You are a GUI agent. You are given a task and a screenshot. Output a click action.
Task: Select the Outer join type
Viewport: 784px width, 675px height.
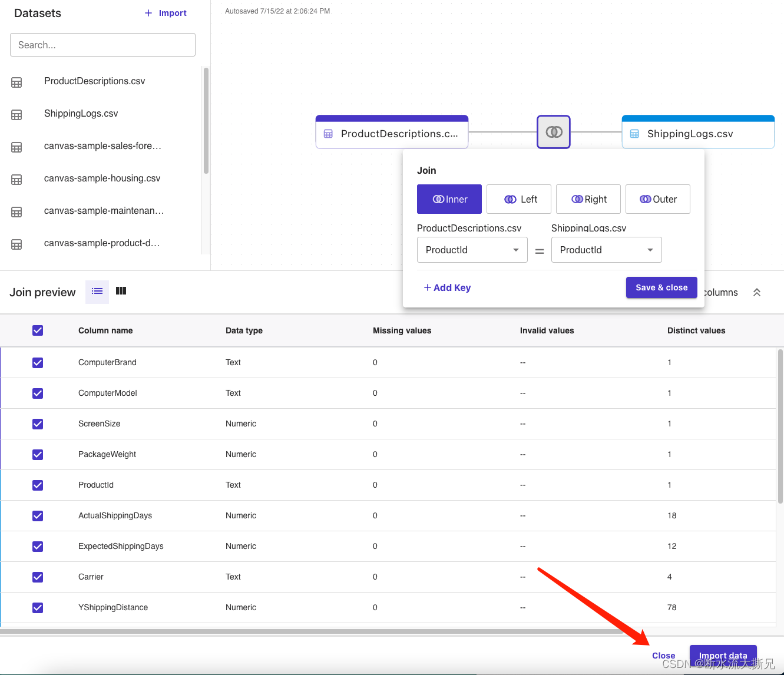point(658,199)
